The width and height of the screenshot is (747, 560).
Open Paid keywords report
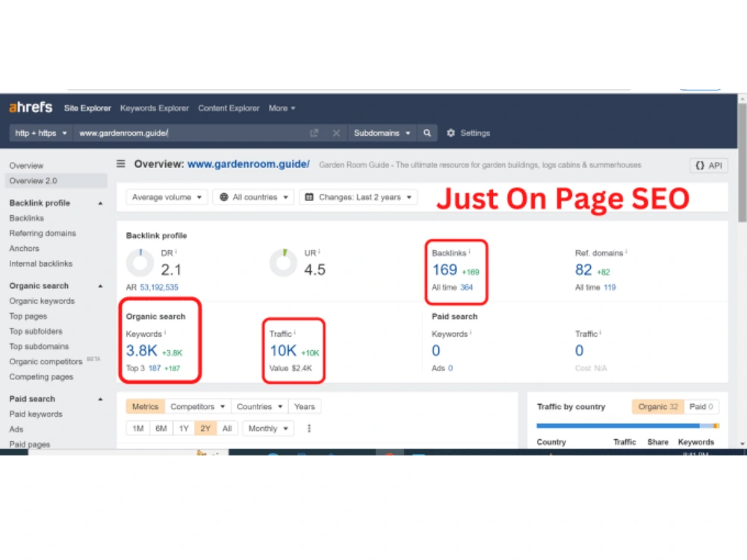pos(36,414)
